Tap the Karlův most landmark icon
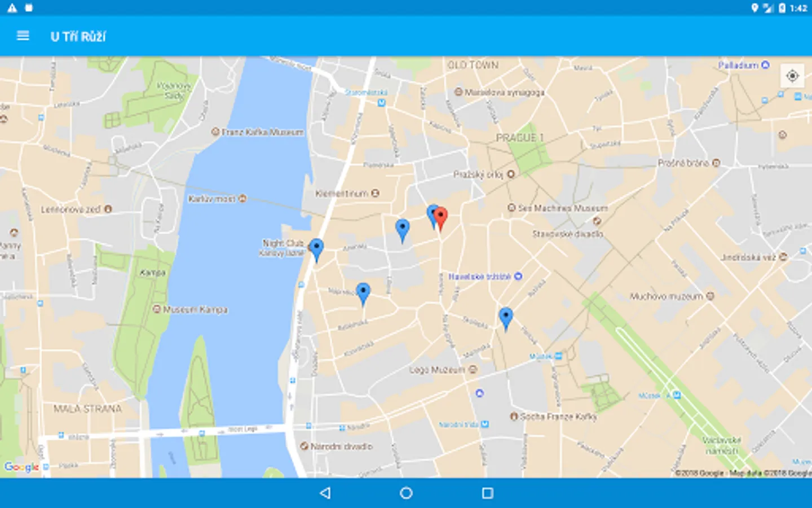Image resolution: width=812 pixels, height=508 pixels. click(x=242, y=199)
